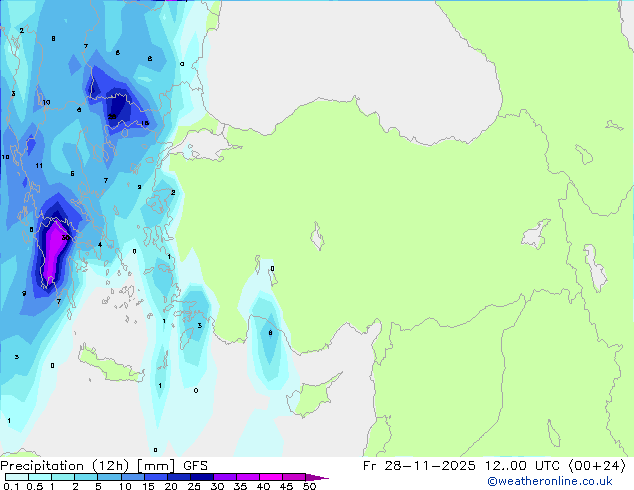Open the weatheronline.co.uk copyright link
This screenshot has height=490, width=634.
550,481
